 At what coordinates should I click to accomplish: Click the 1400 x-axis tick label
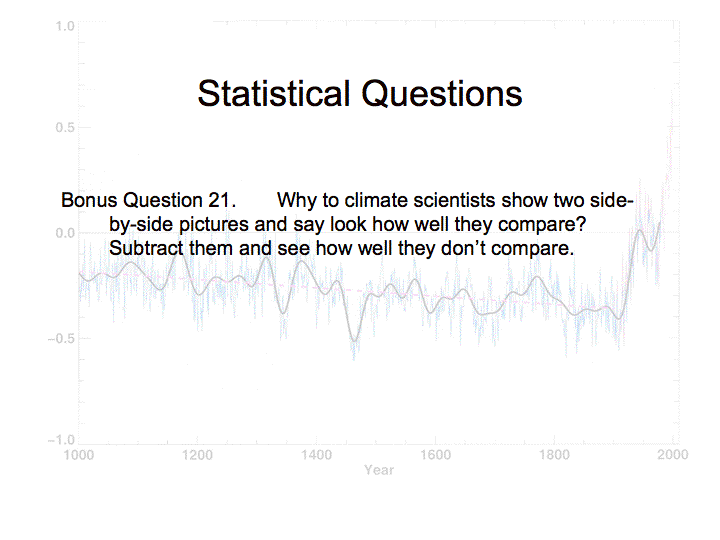[316, 454]
